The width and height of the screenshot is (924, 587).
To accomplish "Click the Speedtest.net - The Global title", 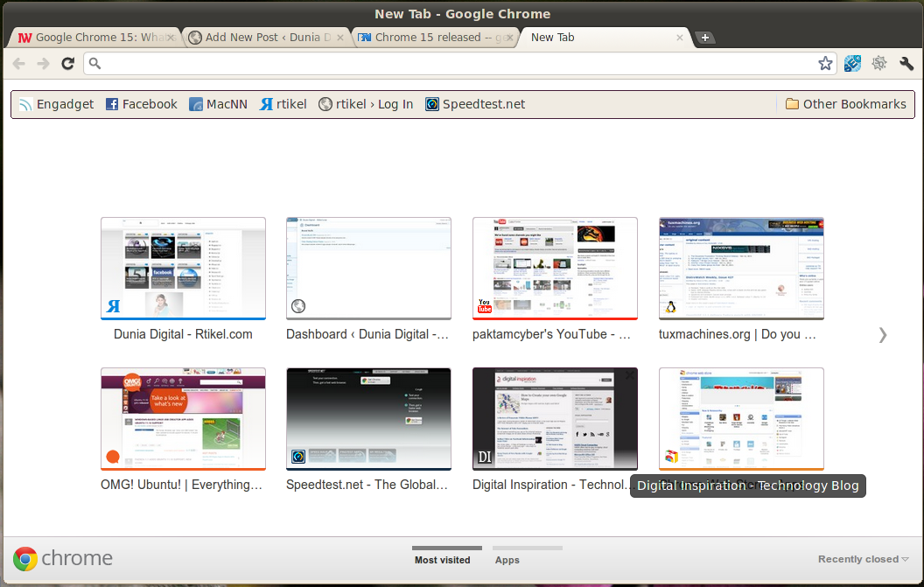I will [x=367, y=485].
